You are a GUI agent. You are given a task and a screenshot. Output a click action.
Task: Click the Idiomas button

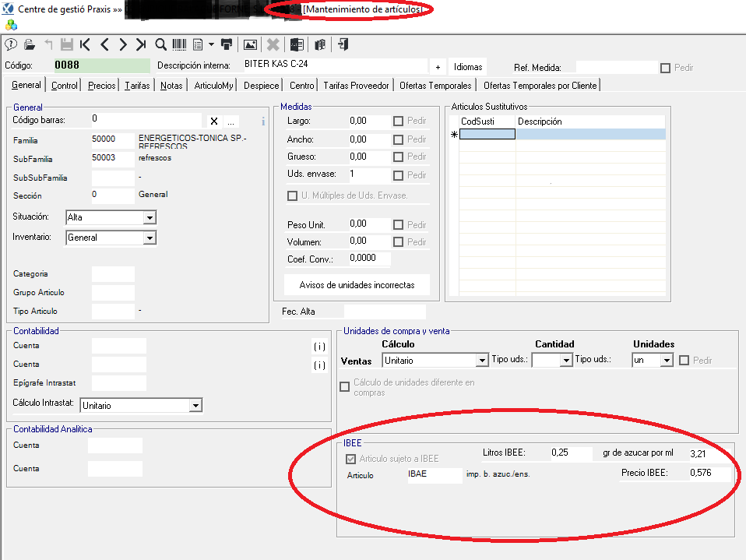click(468, 67)
